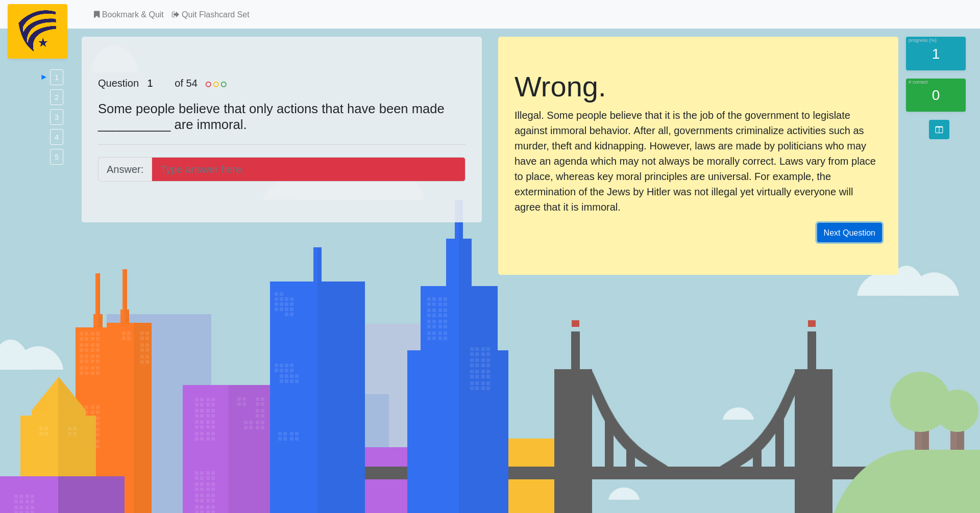Go to the next question

849,233
